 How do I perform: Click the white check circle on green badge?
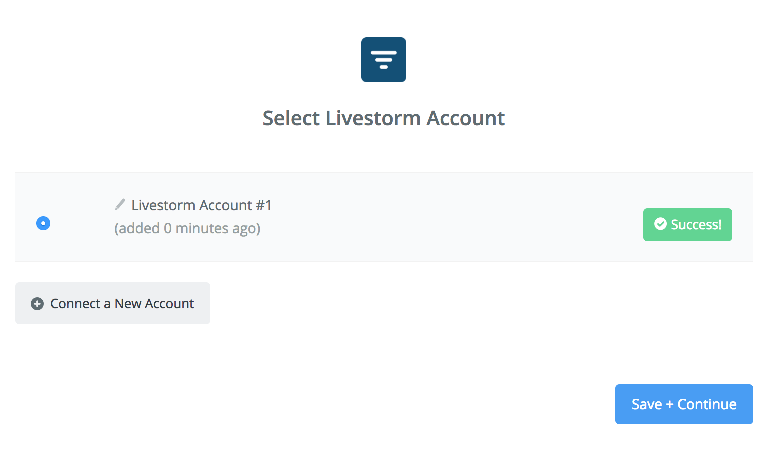660,224
